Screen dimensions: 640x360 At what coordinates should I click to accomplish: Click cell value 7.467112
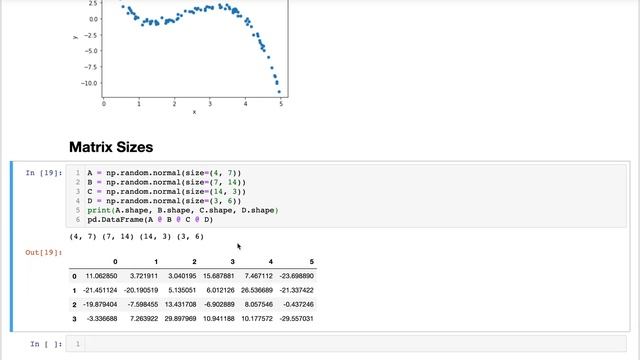pos(259,276)
